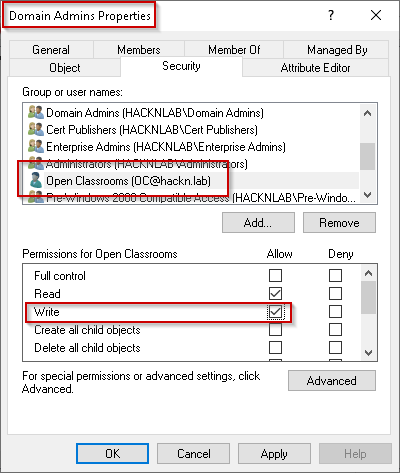Click the Open Classrooms user icon
The image size is (400, 473).
[x=36, y=181]
